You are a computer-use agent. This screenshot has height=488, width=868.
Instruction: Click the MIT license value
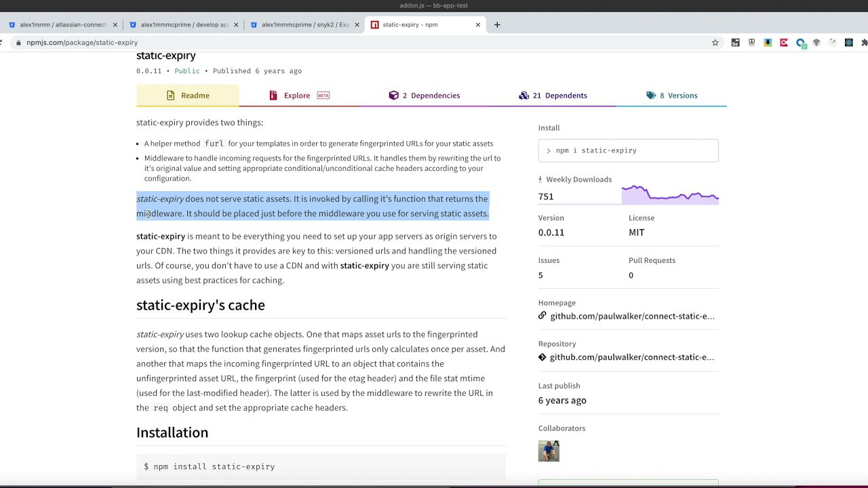[x=637, y=232]
